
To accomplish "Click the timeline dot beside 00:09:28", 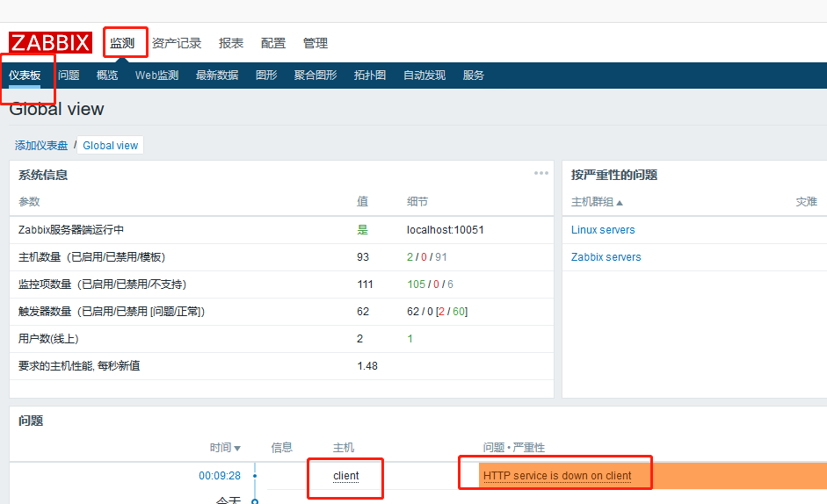I will coord(255,476).
